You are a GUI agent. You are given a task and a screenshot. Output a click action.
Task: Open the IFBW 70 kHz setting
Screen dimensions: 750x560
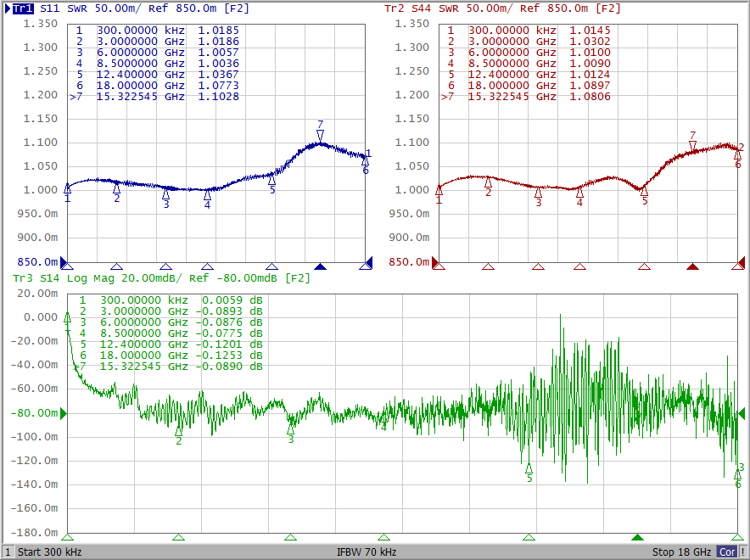pos(366,552)
